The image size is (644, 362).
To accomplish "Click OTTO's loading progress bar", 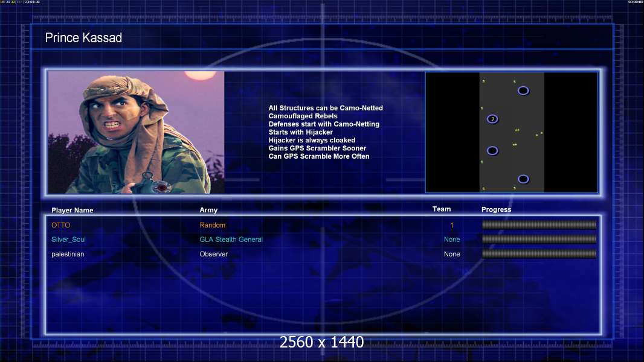I will (539, 224).
